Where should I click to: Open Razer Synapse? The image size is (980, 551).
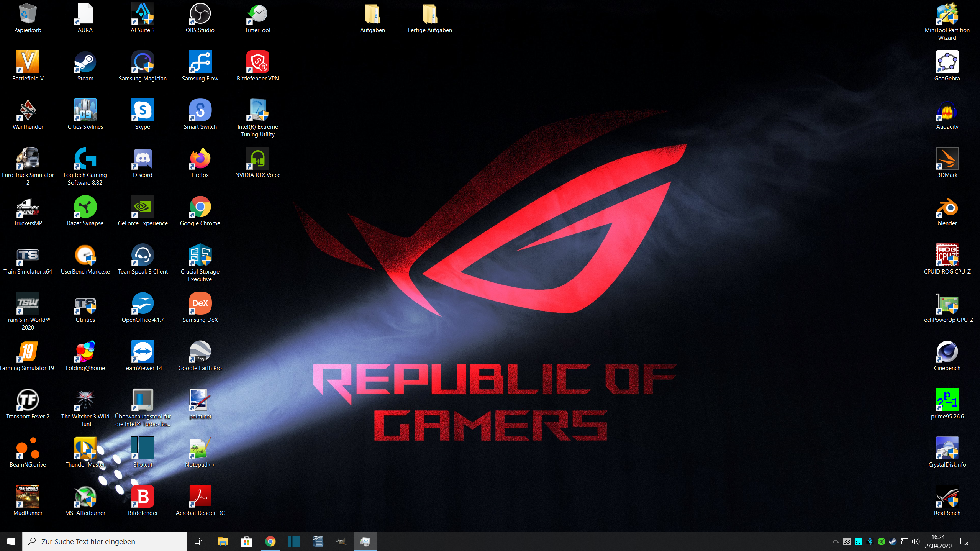pyautogui.click(x=85, y=206)
